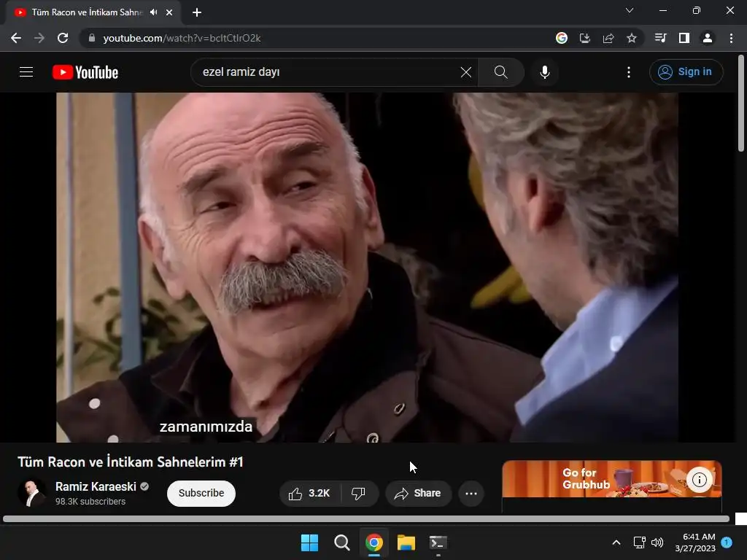Reload the page with the refresh icon

[x=63, y=38]
